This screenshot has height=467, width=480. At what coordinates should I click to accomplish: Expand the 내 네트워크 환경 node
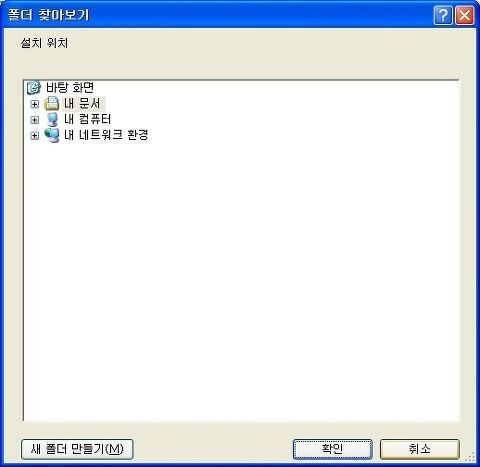pyautogui.click(x=34, y=135)
